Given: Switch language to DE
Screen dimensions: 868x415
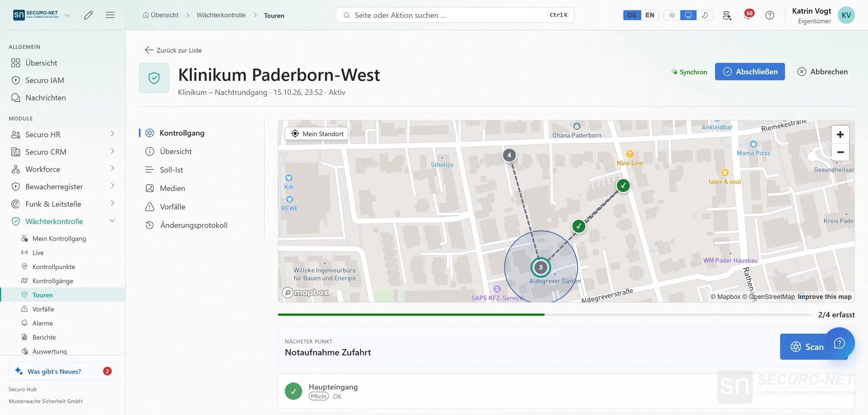Looking at the screenshot, I should pyautogui.click(x=632, y=15).
